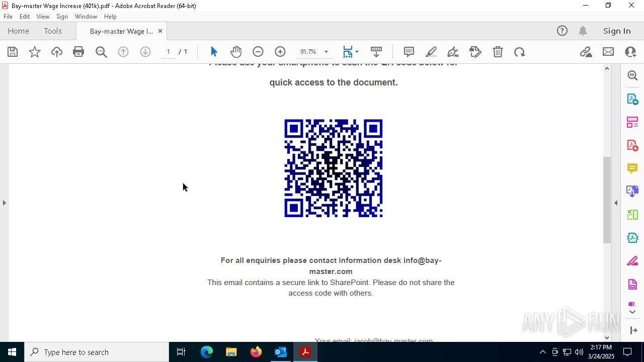The width and height of the screenshot is (644, 362).
Task: Delete page with trash icon
Action: [498, 52]
